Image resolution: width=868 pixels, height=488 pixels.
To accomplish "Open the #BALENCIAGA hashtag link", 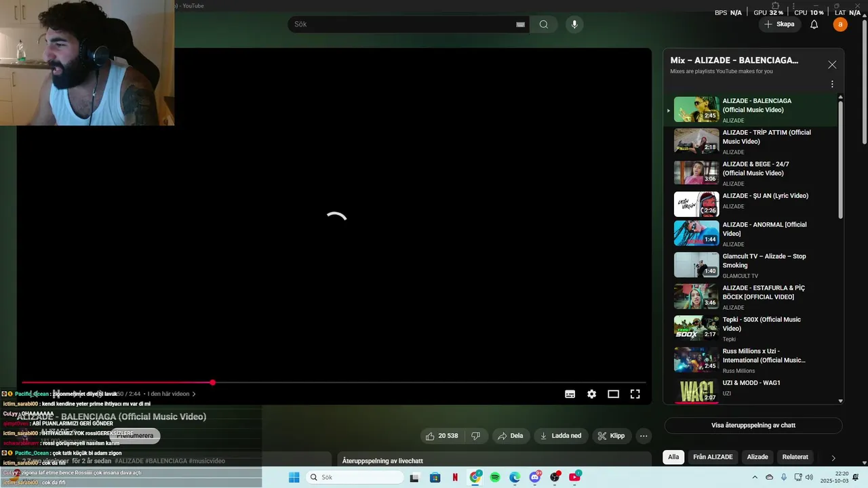I will coord(166,461).
